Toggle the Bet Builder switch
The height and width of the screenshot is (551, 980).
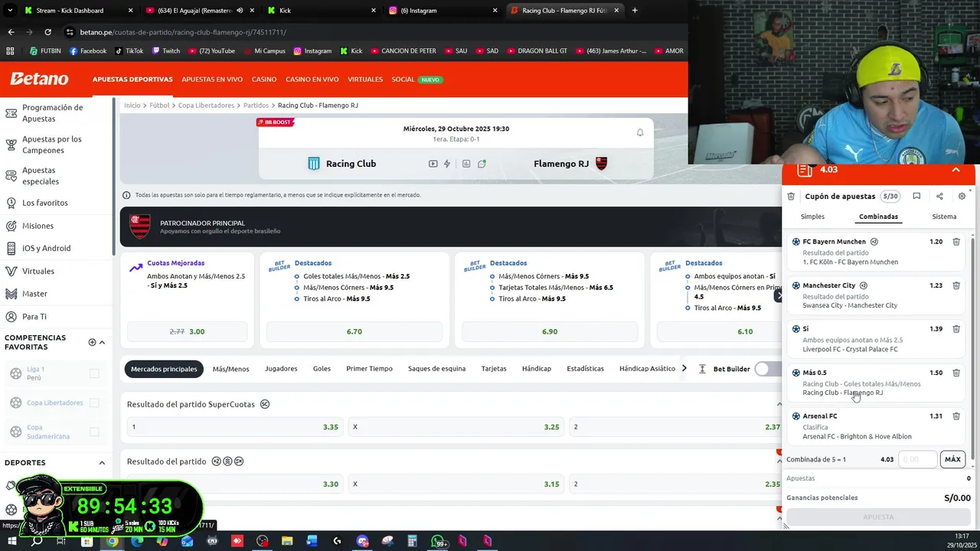pos(767,369)
